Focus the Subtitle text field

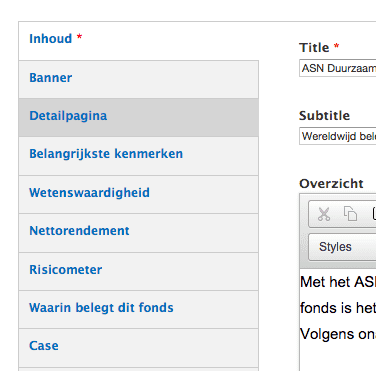tap(338, 136)
